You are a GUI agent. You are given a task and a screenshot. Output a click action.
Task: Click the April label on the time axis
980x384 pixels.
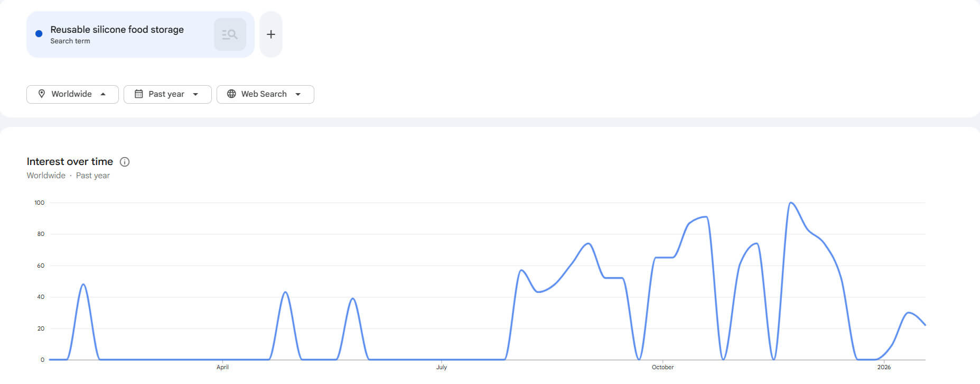tap(222, 367)
